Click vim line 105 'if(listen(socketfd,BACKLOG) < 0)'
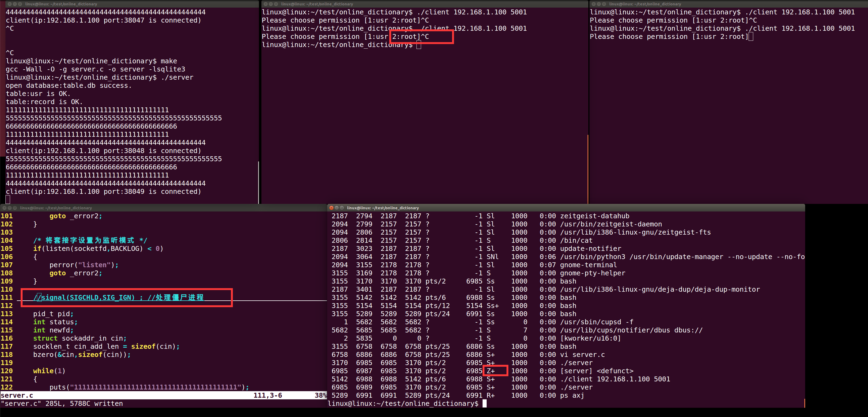 coord(98,248)
